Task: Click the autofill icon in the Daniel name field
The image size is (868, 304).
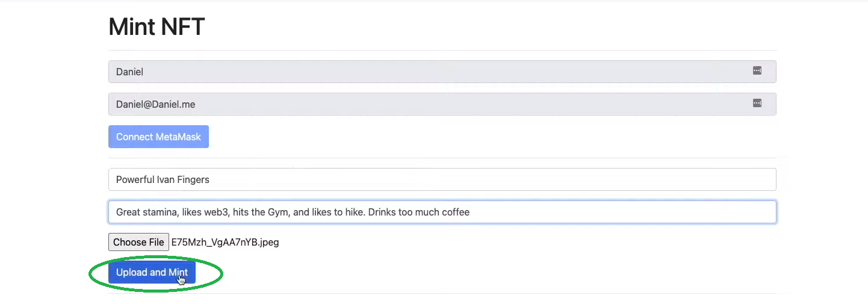Action: [x=757, y=71]
